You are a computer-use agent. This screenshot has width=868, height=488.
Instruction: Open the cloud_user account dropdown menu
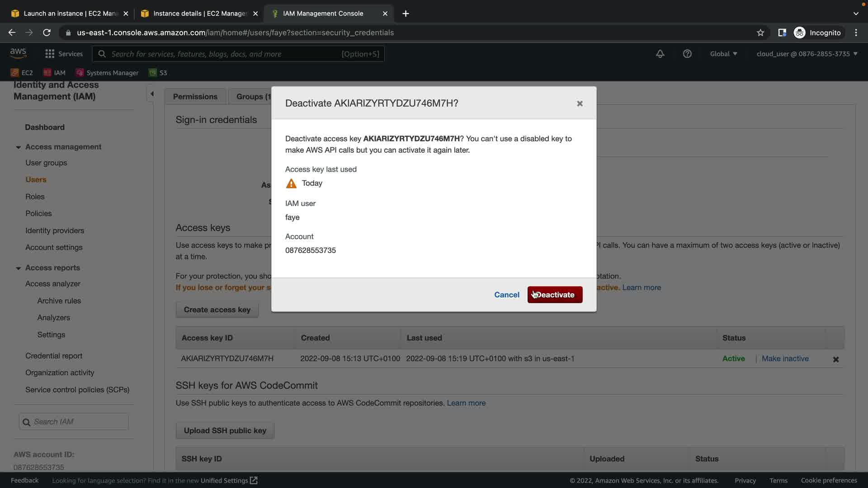click(x=807, y=54)
